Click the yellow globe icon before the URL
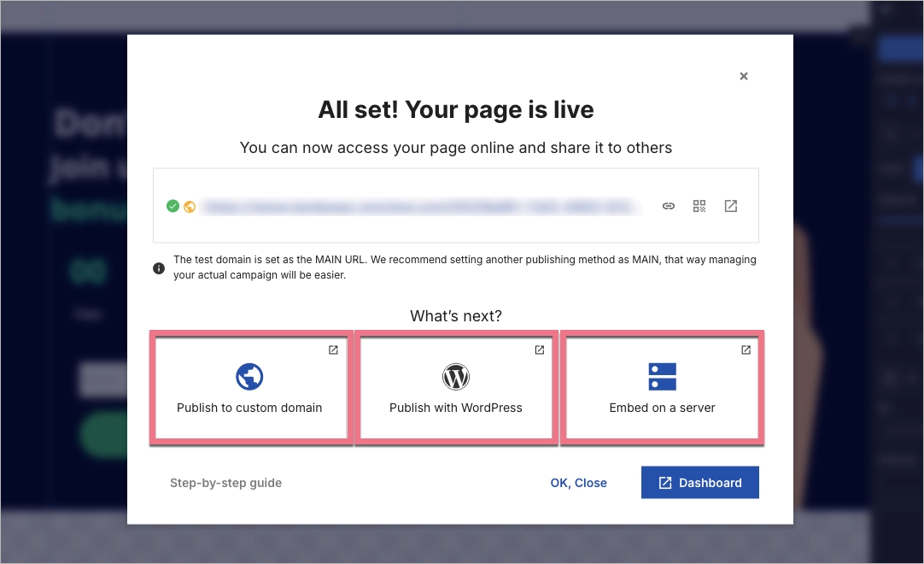The width and height of the screenshot is (924, 564). (x=189, y=205)
